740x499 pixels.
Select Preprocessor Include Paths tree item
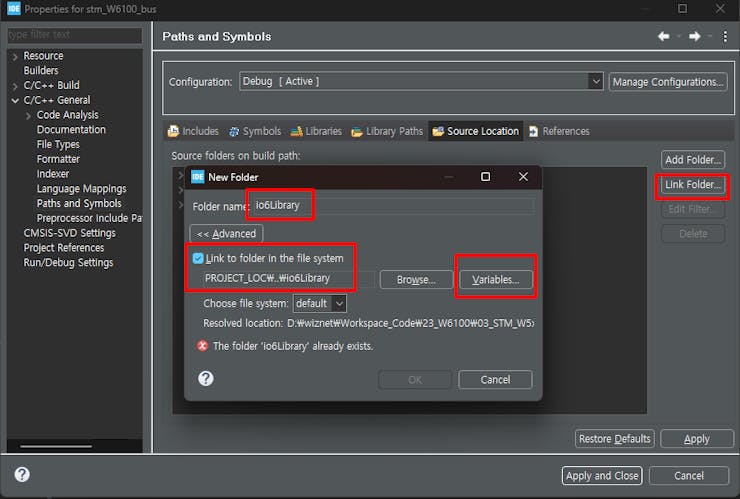[89, 218]
